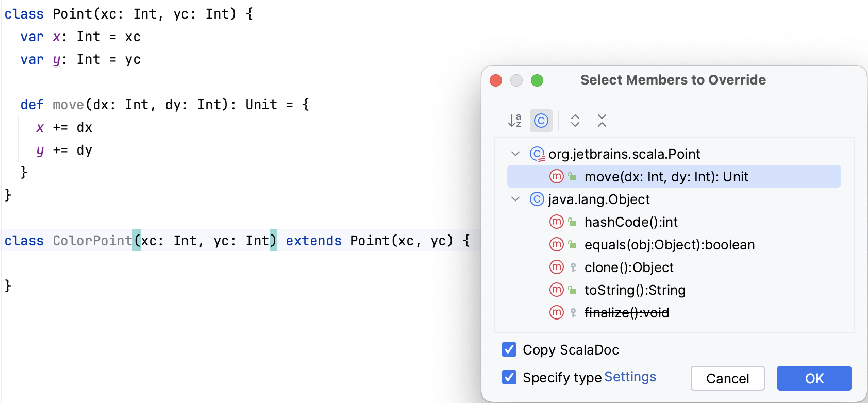Image resolution: width=868 pixels, height=403 pixels.
Task: Click the method icon beside finalize
Action: click(x=557, y=313)
